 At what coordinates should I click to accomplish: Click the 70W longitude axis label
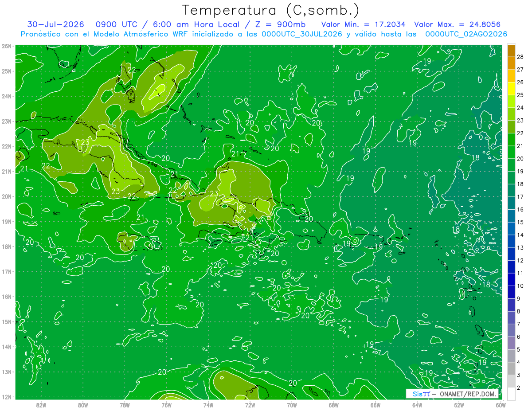[x=292, y=405]
